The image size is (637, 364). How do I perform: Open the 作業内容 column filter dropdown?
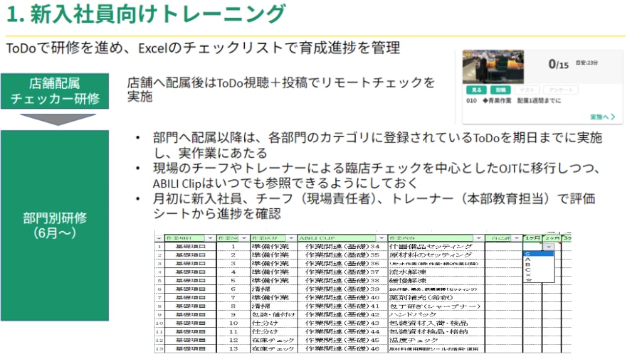pos(480,237)
